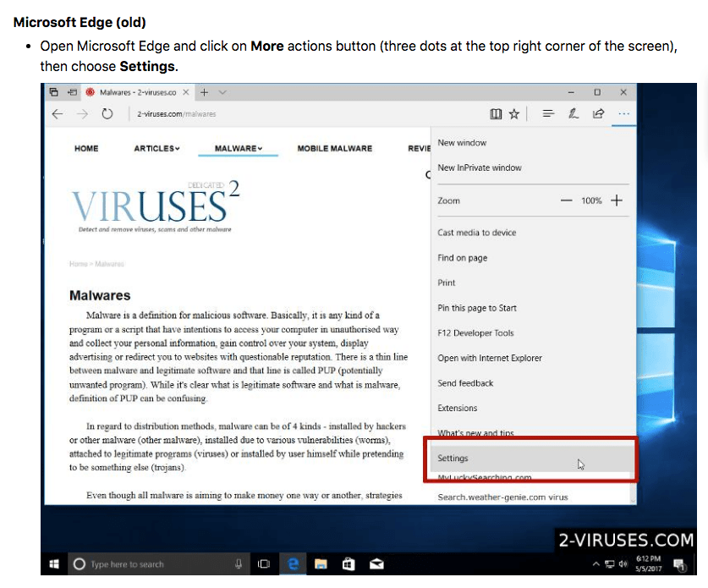Set these tabs aside icon
Screen dimensions: 708x588
pos(72,92)
